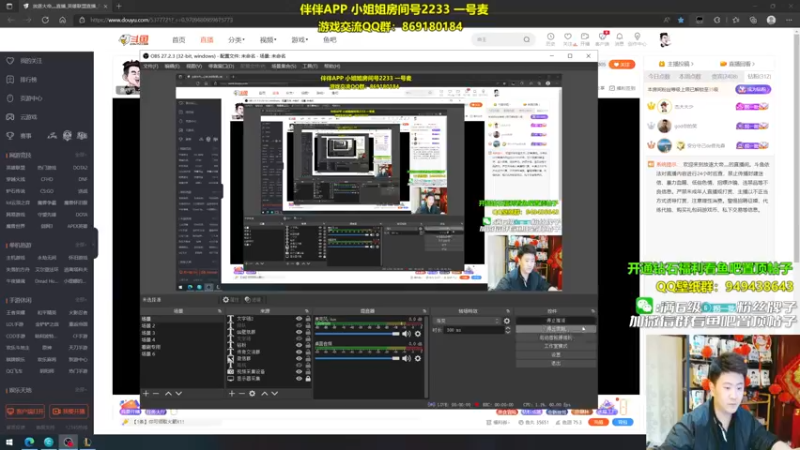Open Douyu watch history clock icon

[x=551, y=39]
